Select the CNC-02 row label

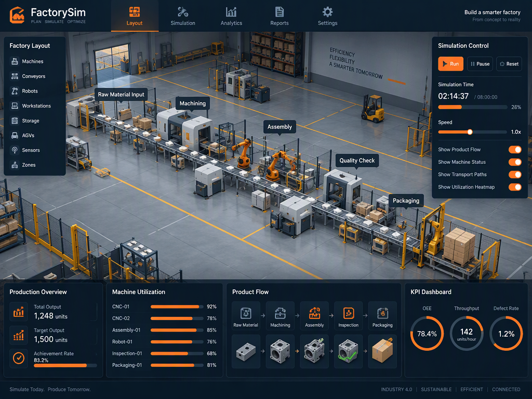click(x=121, y=318)
